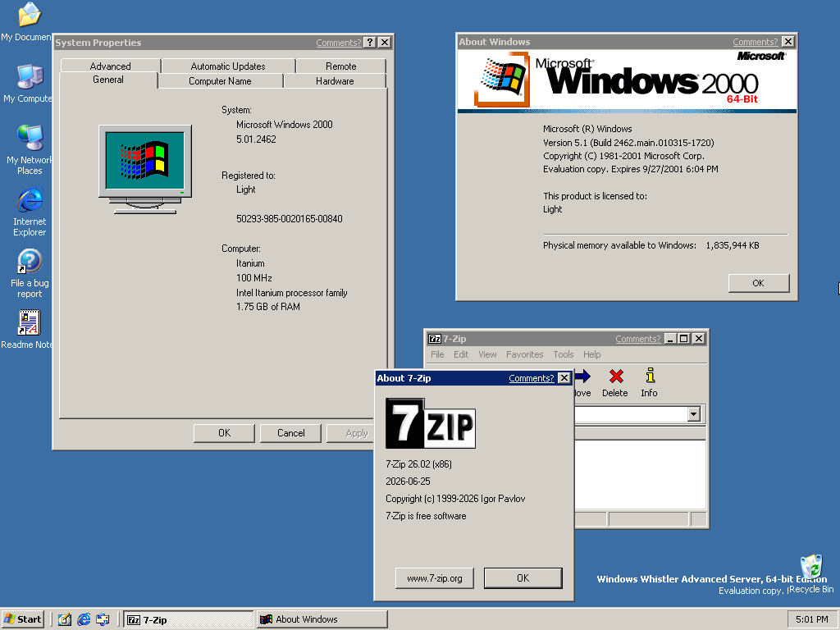This screenshot has width=840, height=630.
Task: Open the My Documents desktop icon
Action: point(29,15)
